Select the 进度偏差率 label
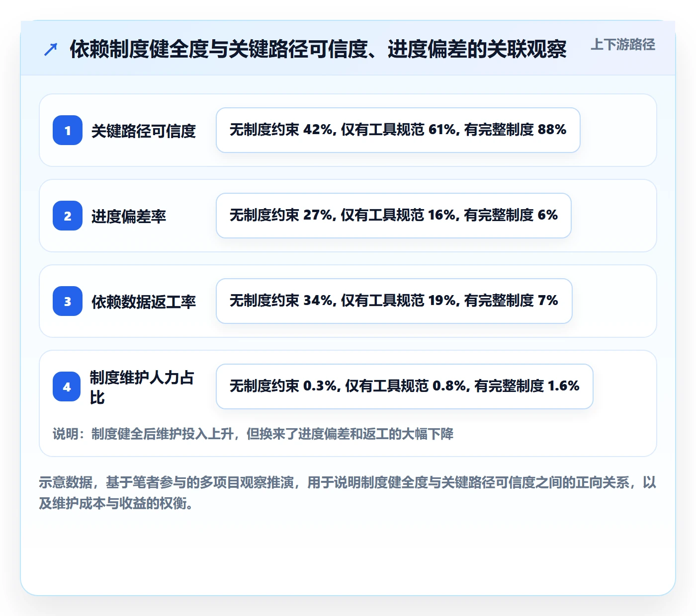This screenshot has width=696, height=616. tap(129, 217)
